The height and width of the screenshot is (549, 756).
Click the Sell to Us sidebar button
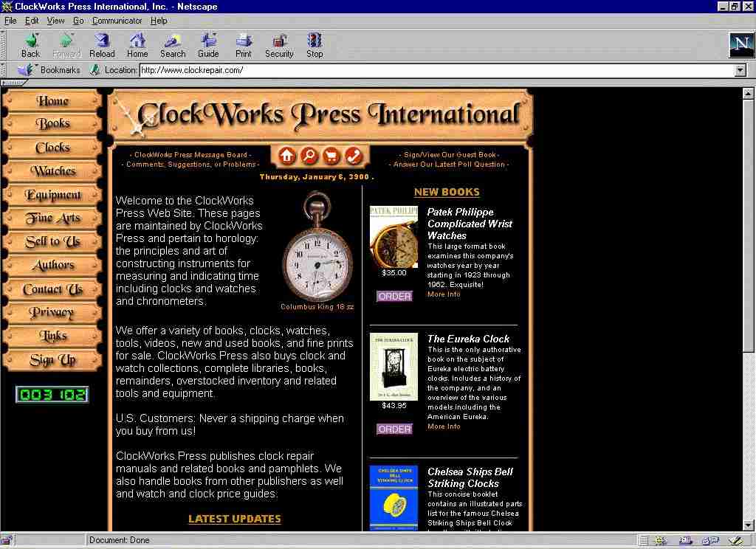point(52,241)
